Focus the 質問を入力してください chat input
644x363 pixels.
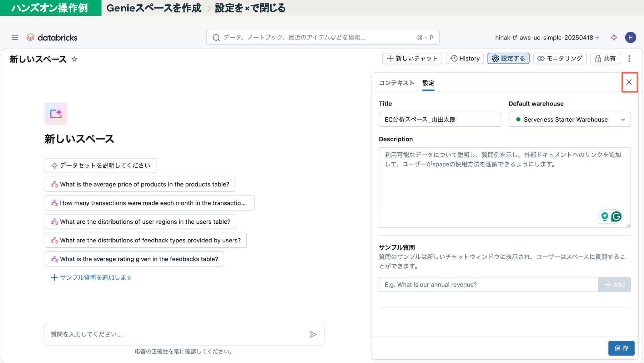pos(184,334)
